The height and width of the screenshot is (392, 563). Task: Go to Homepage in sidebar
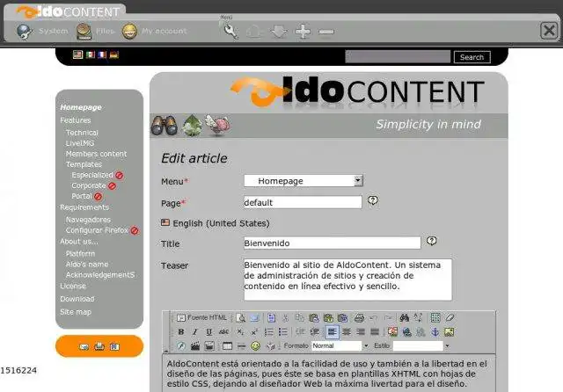click(x=81, y=107)
